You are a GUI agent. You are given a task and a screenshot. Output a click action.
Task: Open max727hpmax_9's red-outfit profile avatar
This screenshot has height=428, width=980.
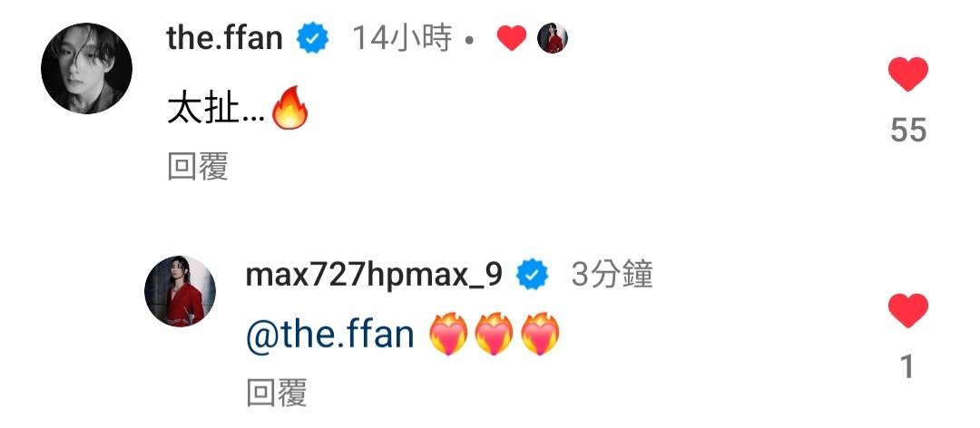click(x=180, y=290)
